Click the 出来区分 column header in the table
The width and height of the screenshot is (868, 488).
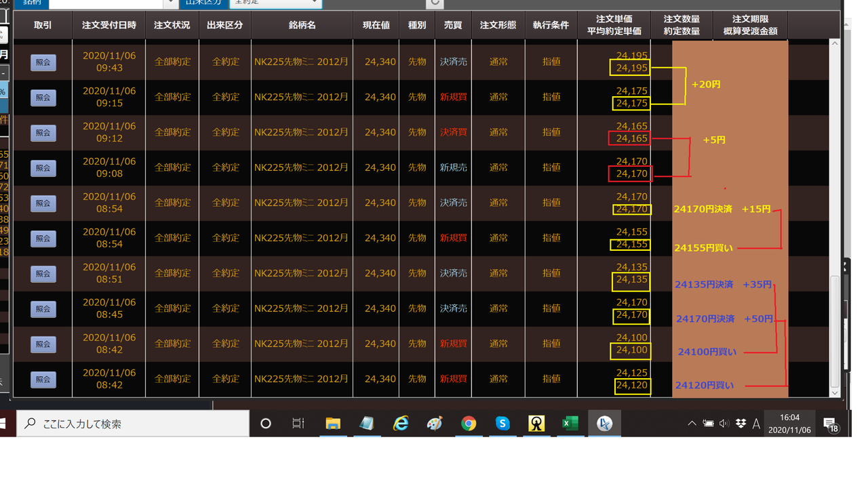pyautogui.click(x=225, y=25)
